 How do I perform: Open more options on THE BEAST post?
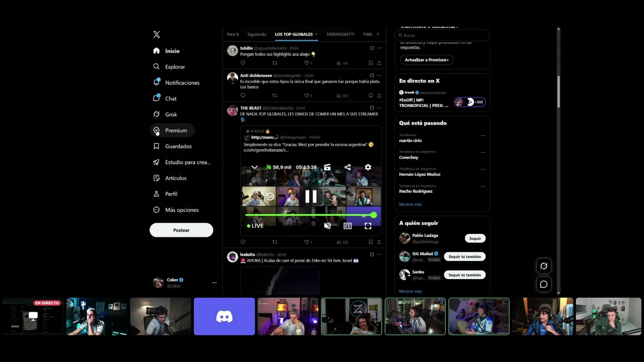pyautogui.click(x=379, y=108)
